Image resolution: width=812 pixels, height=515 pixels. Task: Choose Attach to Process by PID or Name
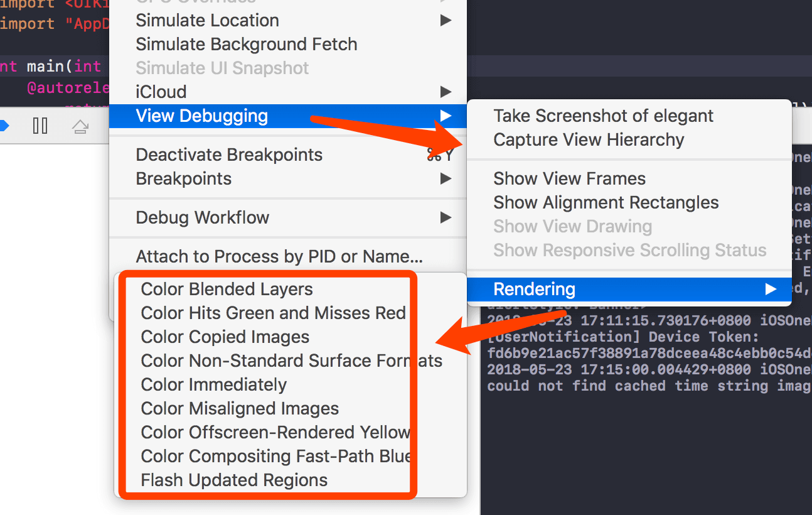coord(279,256)
